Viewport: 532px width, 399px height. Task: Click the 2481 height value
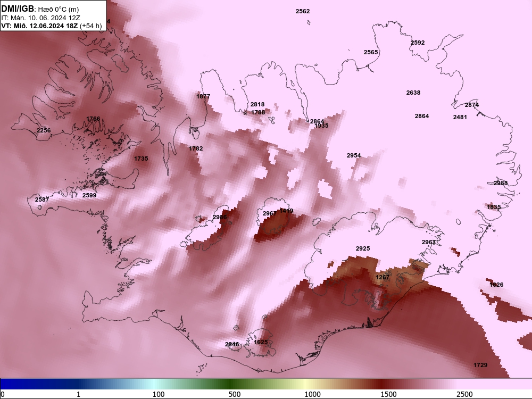[x=460, y=117]
